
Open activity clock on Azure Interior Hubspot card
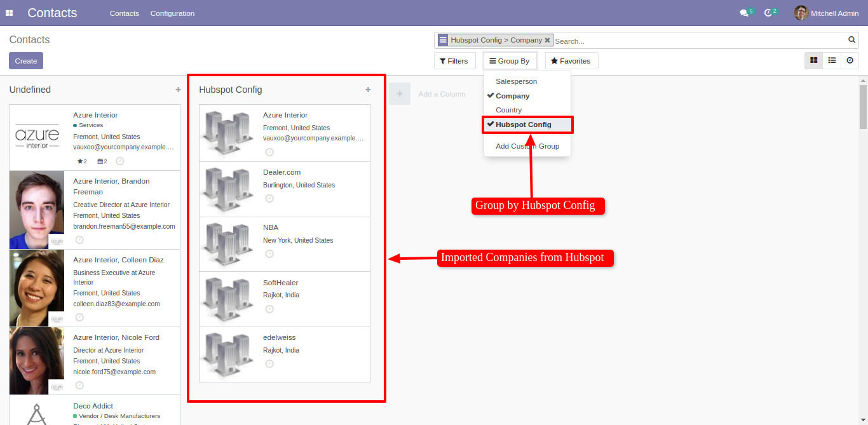269,152
